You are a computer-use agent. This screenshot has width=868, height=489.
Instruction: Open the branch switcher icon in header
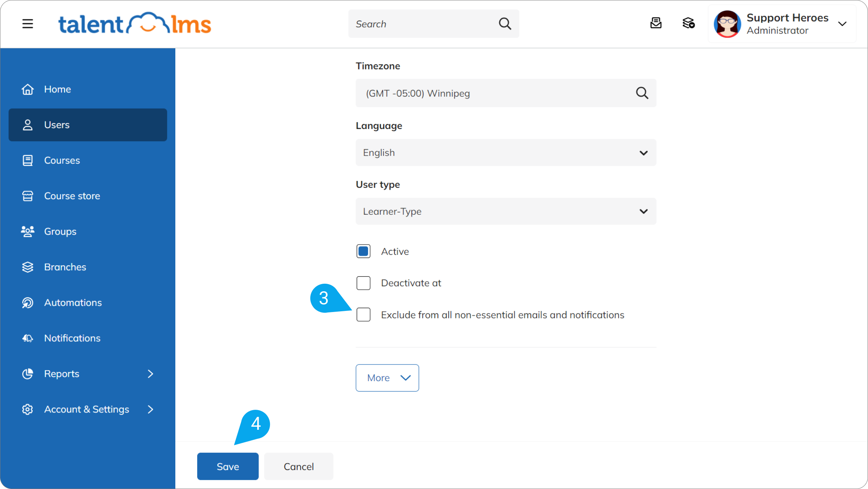(x=689, y=23)
